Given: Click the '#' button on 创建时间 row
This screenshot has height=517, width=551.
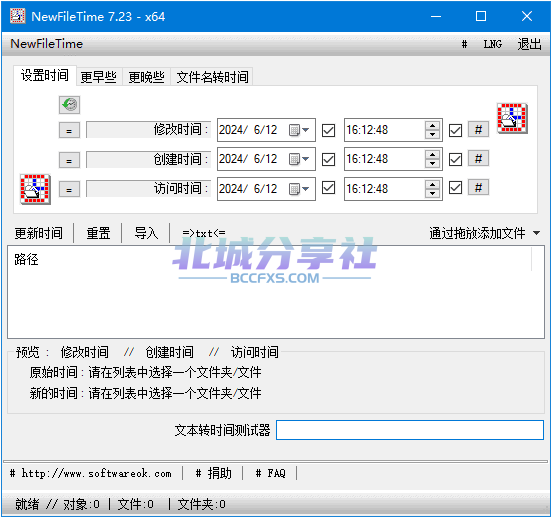Looking at the screenshot, I should point(478,159).
